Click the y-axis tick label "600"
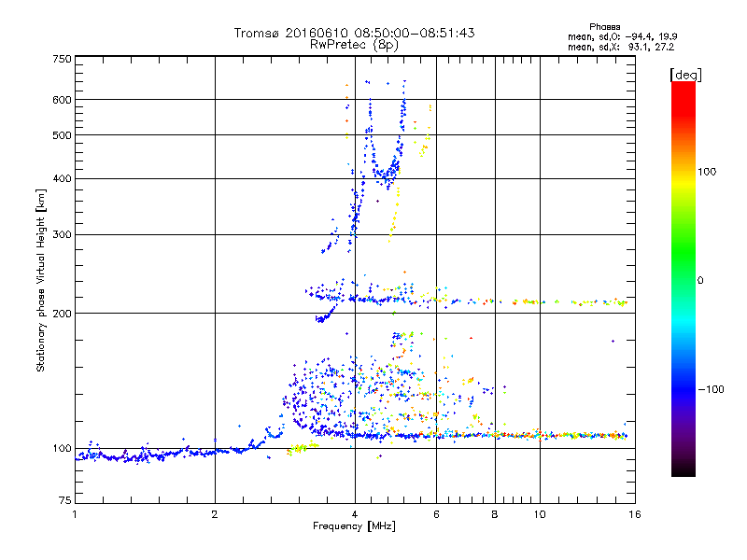The image size is (747, 560). click(62, 100)
